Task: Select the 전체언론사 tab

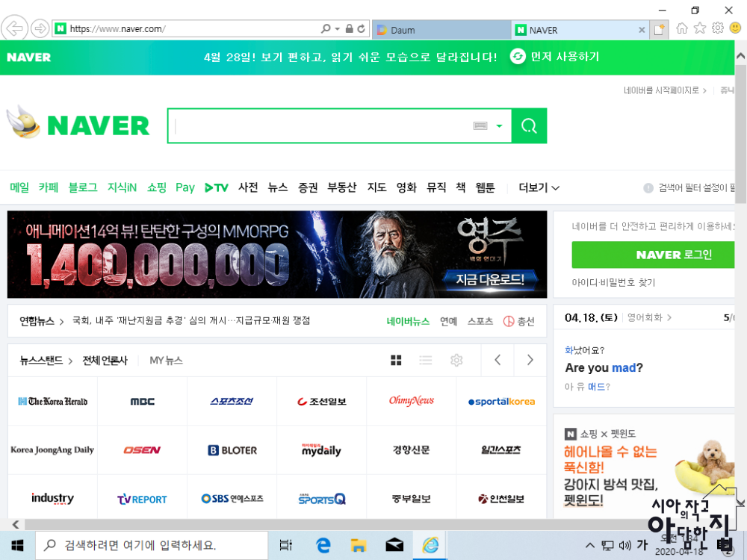Action: (x=105, y=361)
